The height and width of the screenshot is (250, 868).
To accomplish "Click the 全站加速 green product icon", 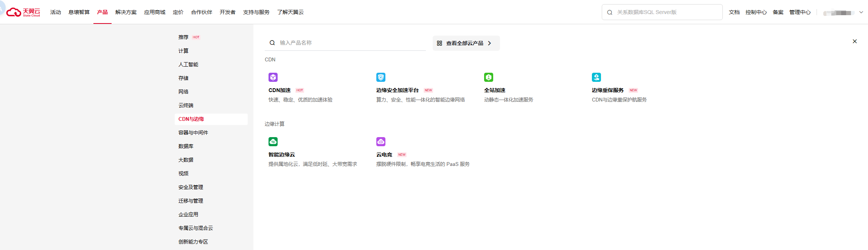I will 489,77.
